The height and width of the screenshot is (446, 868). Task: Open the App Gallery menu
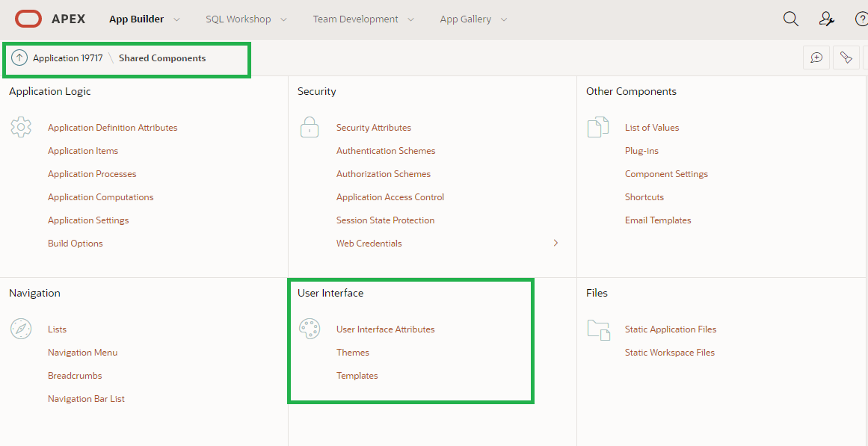tap(467, 19)
